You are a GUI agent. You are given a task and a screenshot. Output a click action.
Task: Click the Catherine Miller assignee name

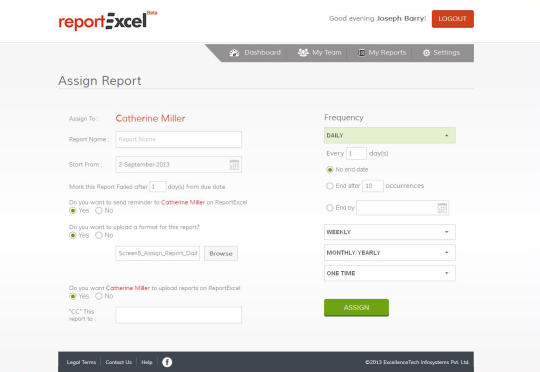pos(150,118)
